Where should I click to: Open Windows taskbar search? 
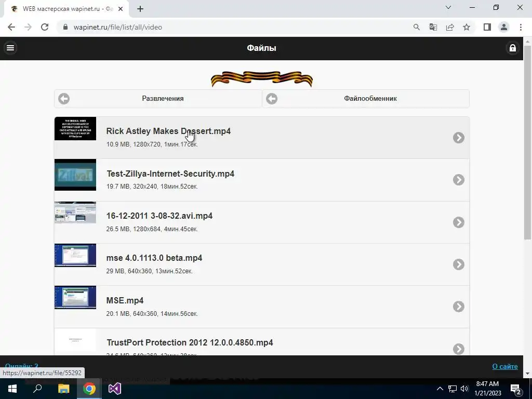[37, 389]
